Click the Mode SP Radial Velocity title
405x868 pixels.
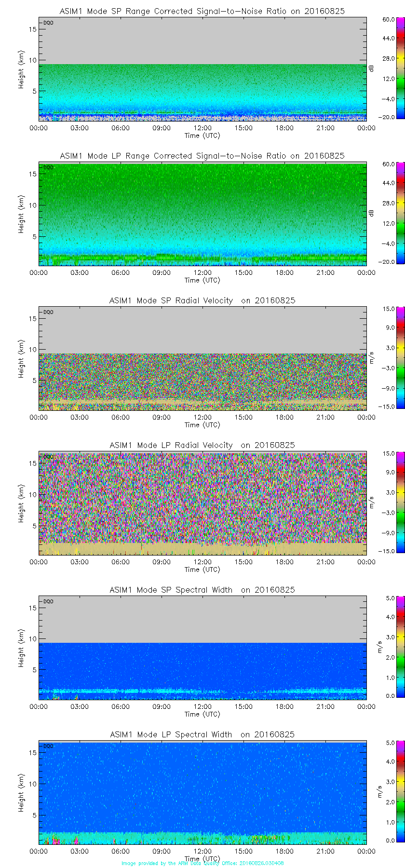tap(202, 300)
